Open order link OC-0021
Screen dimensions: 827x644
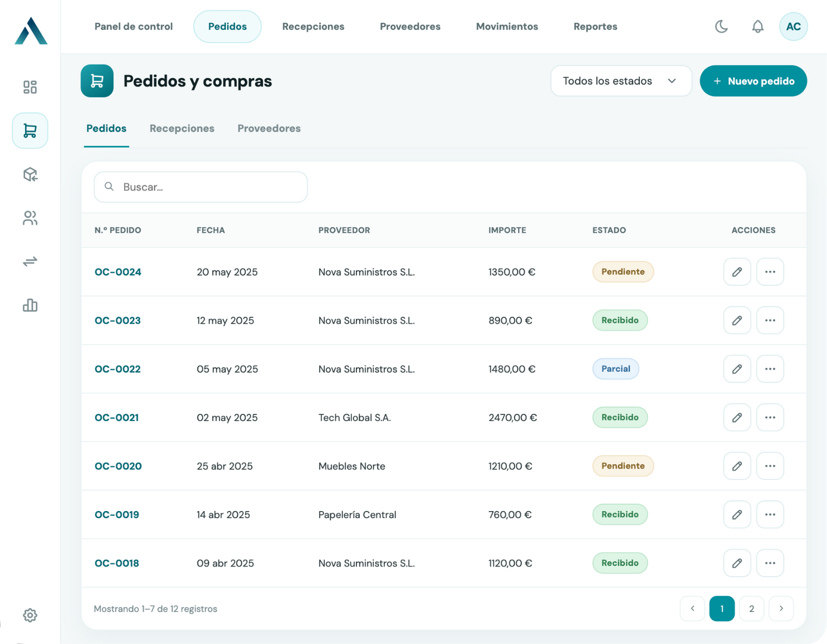[117, 417]
